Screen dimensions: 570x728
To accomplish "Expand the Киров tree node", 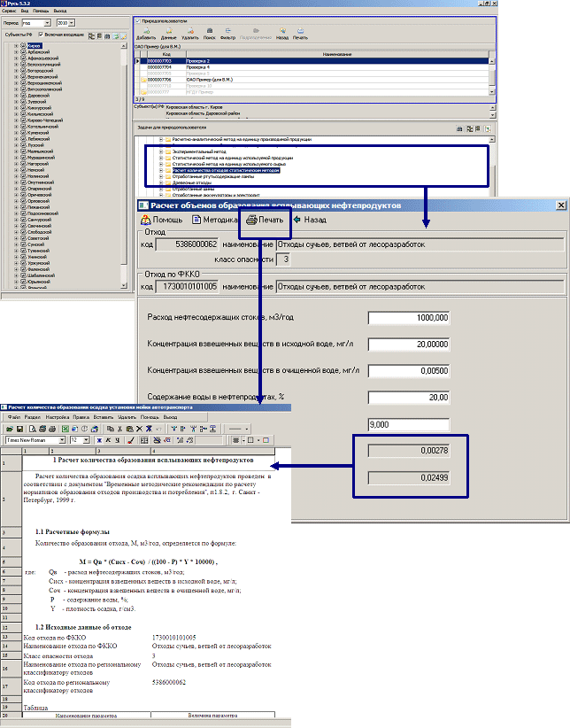I will [x=17, y=44].
